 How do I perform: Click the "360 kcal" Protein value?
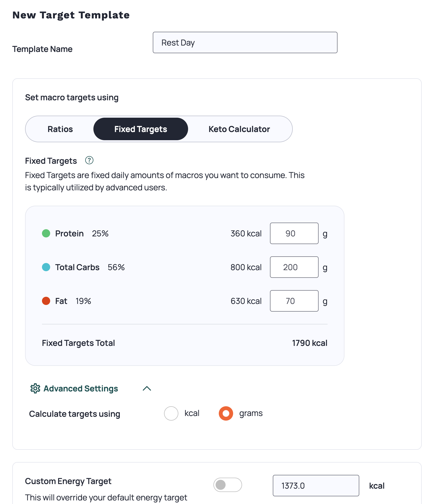(246, 233)
